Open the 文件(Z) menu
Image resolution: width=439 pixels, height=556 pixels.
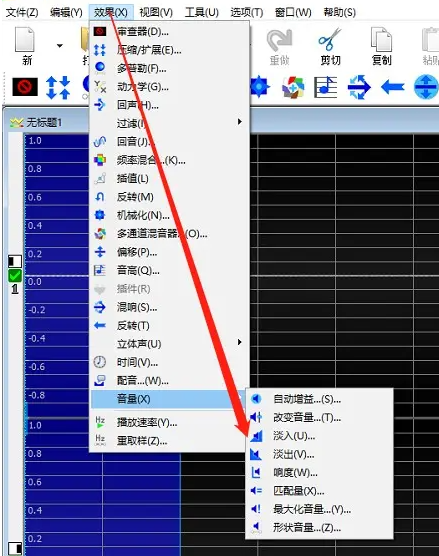[22, 12]
